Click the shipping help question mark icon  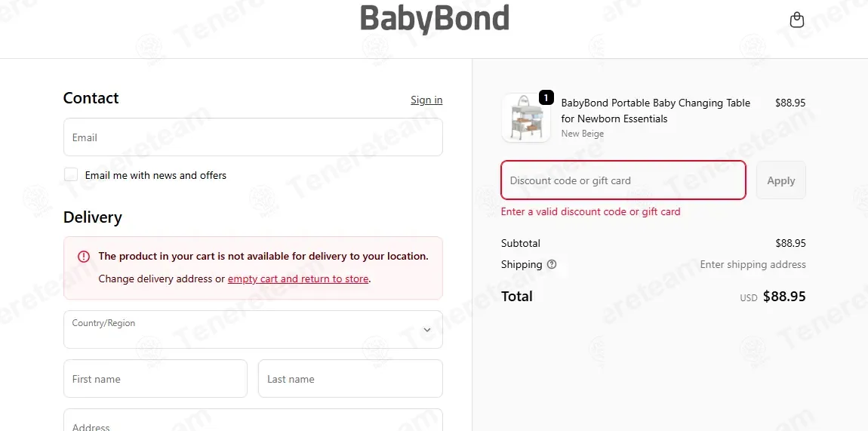551,264
